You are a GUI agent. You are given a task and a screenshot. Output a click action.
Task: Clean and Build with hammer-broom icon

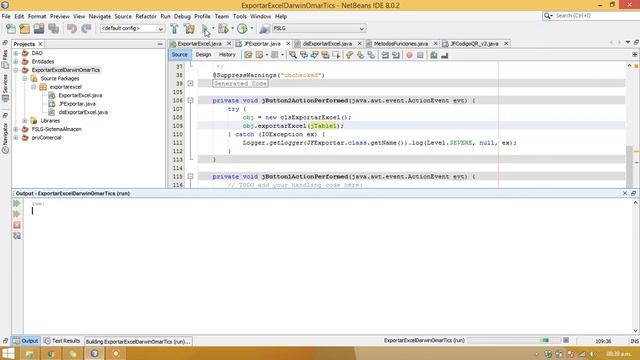(189, 29)
